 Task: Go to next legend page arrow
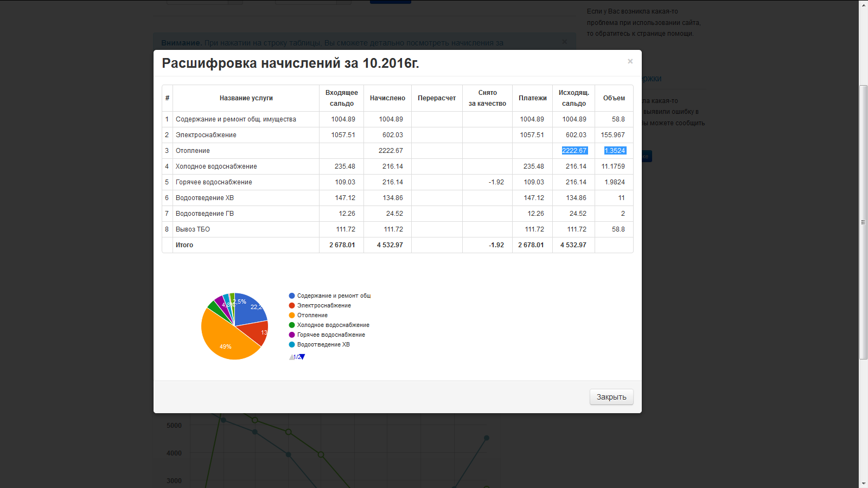(302, 357)
